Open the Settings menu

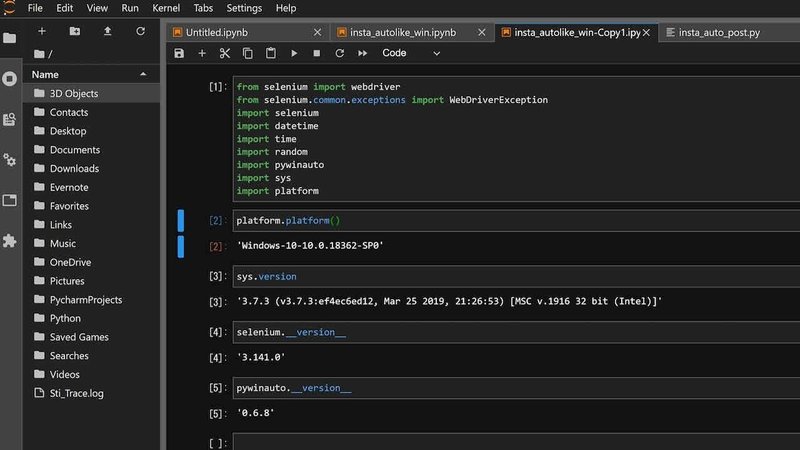(x=244, y=8)
